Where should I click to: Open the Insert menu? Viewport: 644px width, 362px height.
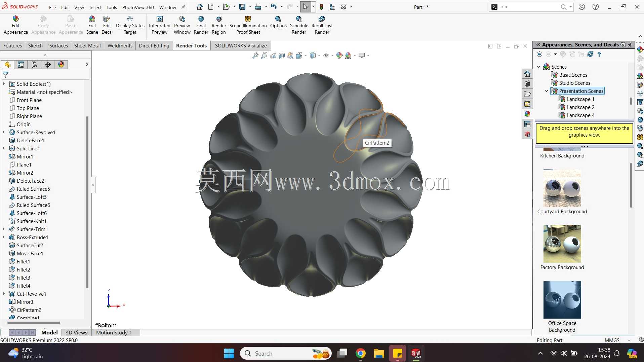(x=95, y=7)
